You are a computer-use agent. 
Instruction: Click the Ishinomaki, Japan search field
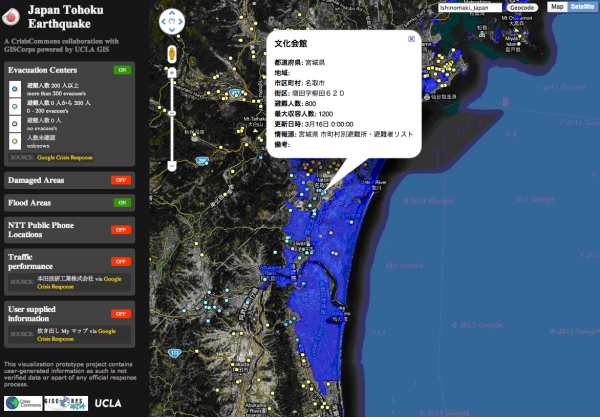469,7
